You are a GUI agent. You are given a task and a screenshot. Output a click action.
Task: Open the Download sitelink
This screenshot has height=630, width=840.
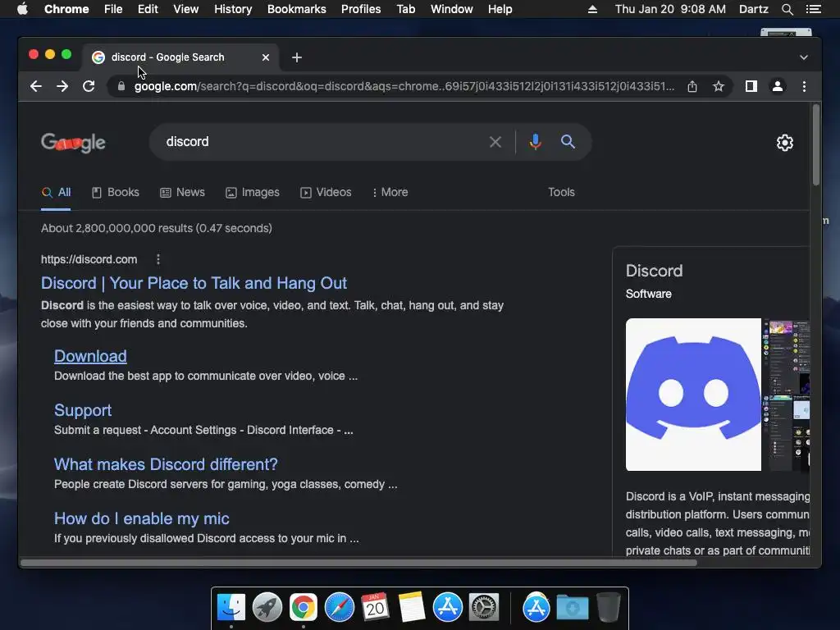[x=90, y=356]
